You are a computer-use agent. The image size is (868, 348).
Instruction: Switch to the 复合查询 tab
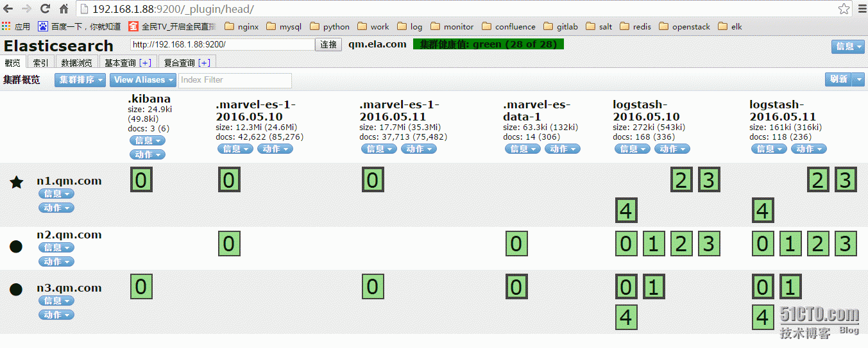click(187, 62)
